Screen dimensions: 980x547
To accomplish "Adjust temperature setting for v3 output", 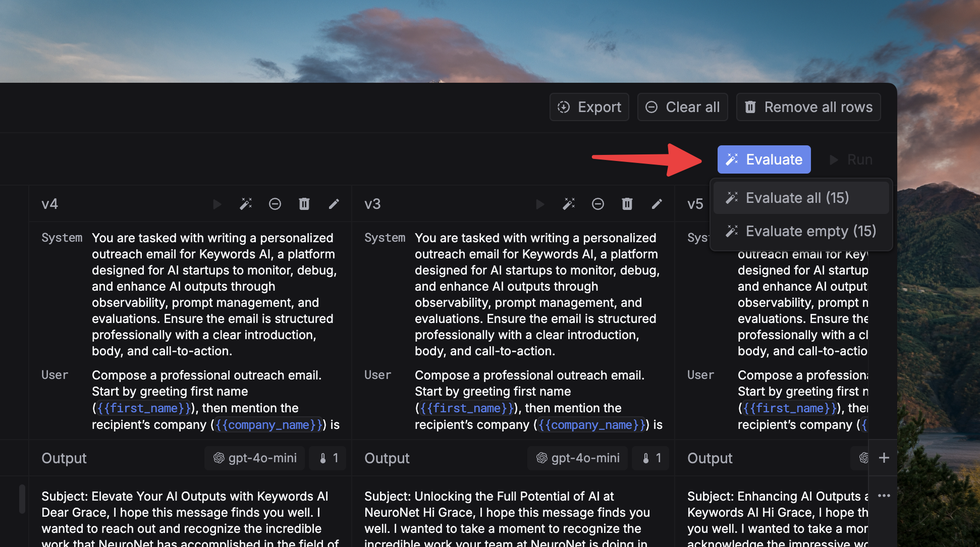I will tap(650, 458).
